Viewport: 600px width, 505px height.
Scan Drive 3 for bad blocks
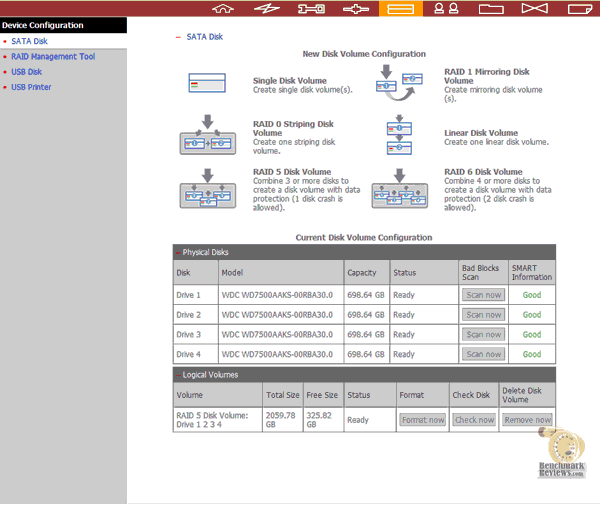click(x=484, y=335)
